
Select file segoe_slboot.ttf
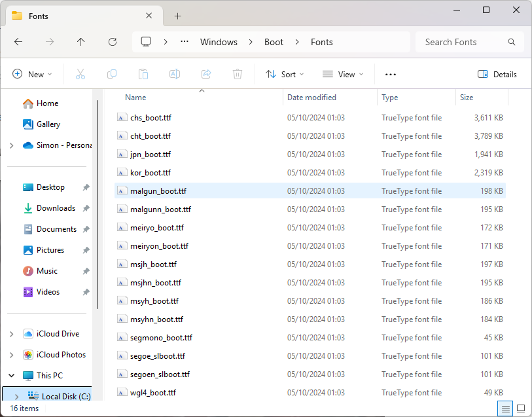pos(310,356)
